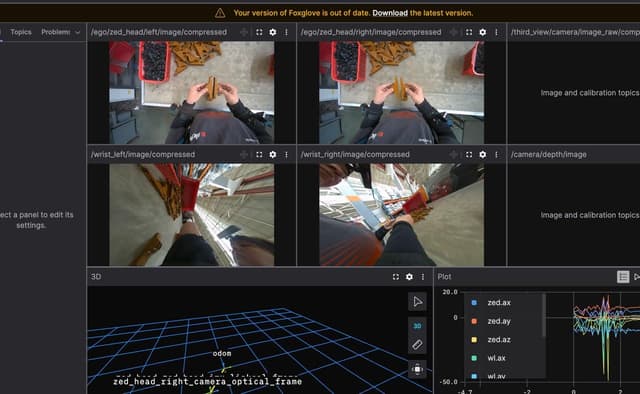This screenshot has width=640, height=394.
Task: Click the plot legend scrollbar
Action: pos(544,316)
